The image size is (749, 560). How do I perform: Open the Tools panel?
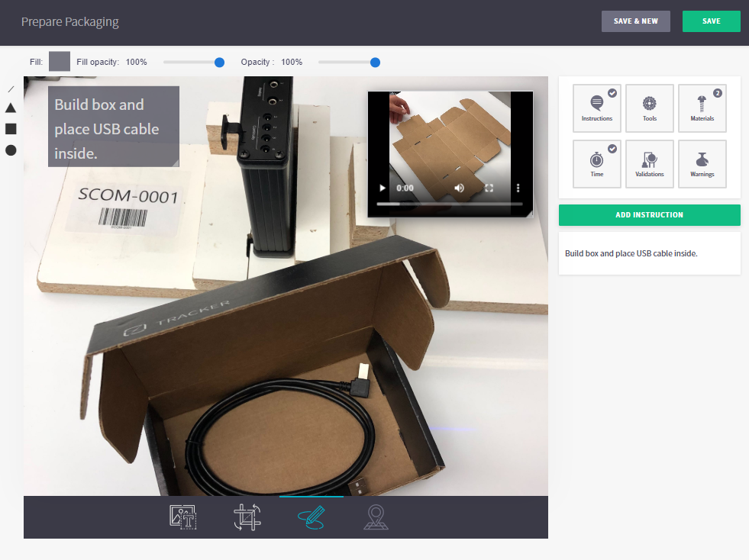click(x=649, y=108)
